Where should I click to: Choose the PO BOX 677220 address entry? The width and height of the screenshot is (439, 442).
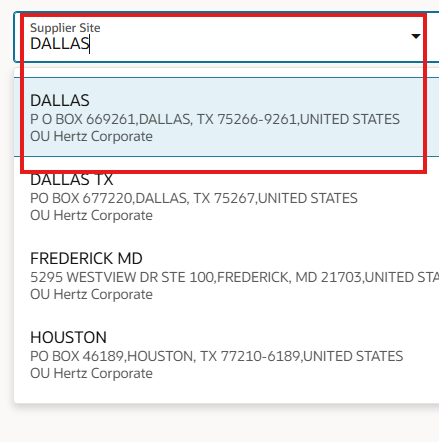[x=194, y=198]
